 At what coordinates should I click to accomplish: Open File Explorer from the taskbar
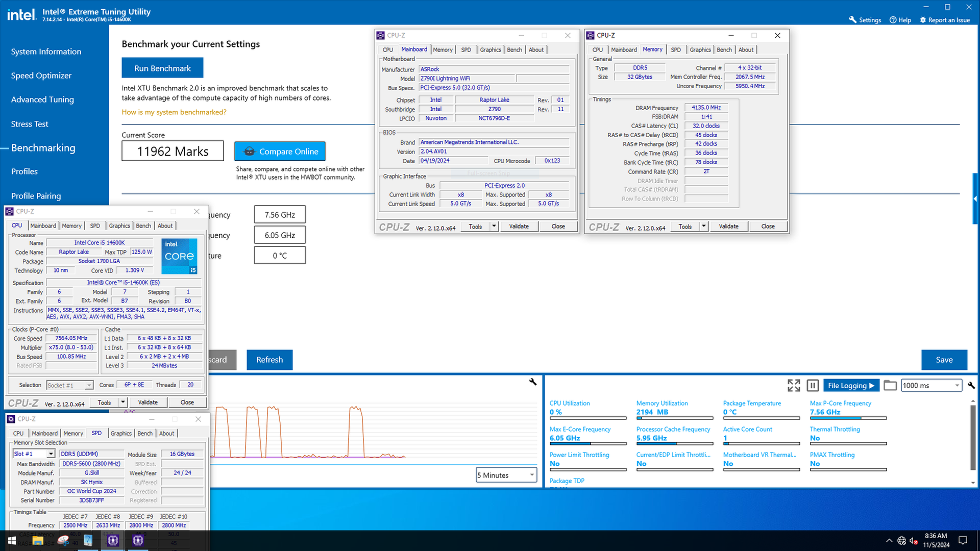click(38, 540)
